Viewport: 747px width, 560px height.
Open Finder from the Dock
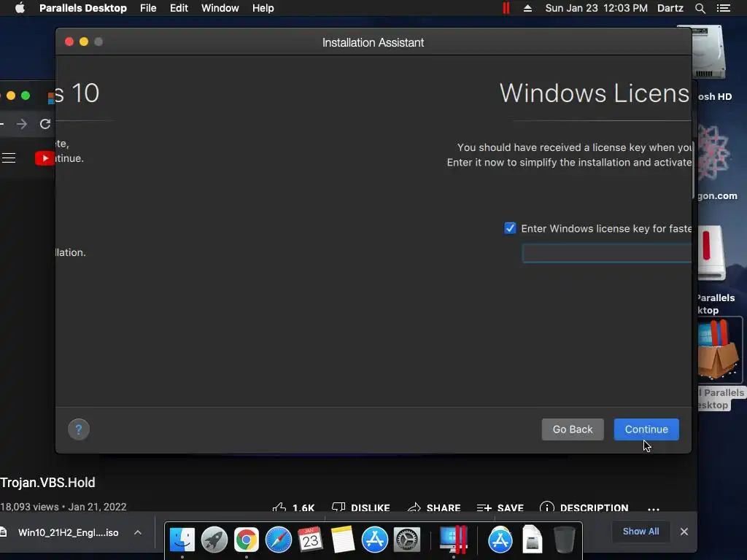click(182, 540)
